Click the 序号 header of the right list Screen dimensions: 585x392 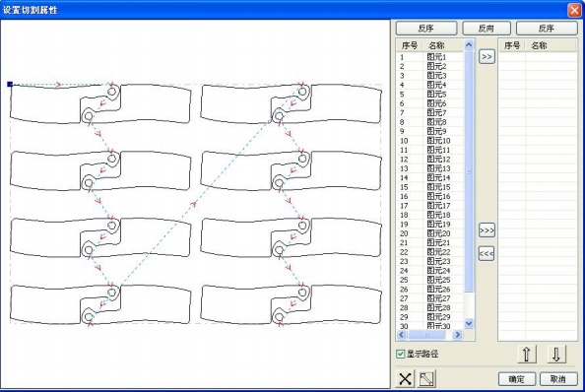(x=512, y=45)
